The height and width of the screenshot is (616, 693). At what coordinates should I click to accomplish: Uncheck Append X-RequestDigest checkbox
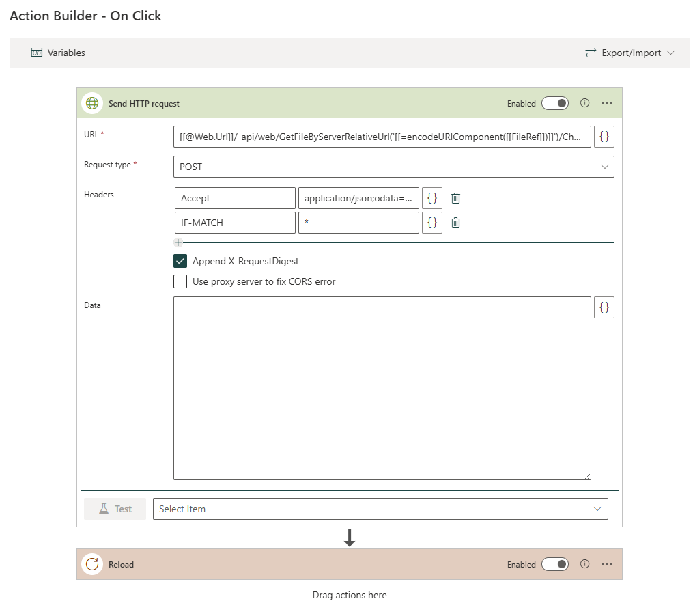(180, 261)
